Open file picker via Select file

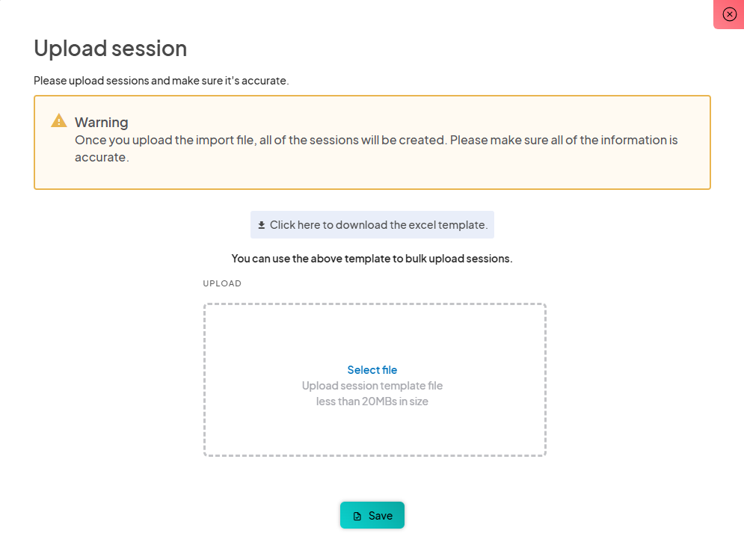(x=372, y=370)
